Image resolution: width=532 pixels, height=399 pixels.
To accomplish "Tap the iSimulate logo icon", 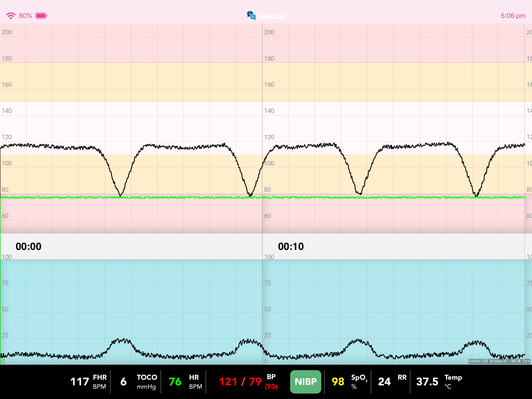I will 251,16.
